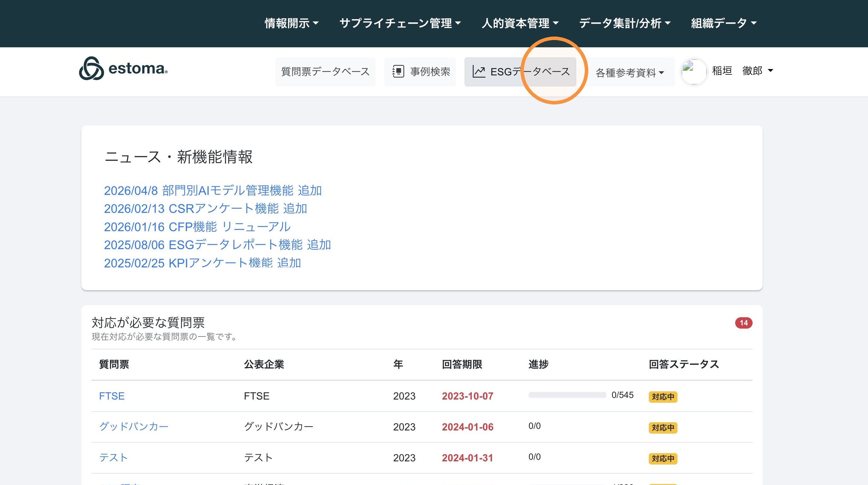Click the ニュース・新機能情報 heading
Screen dimensions: 868x485
(x=178, y=157)
